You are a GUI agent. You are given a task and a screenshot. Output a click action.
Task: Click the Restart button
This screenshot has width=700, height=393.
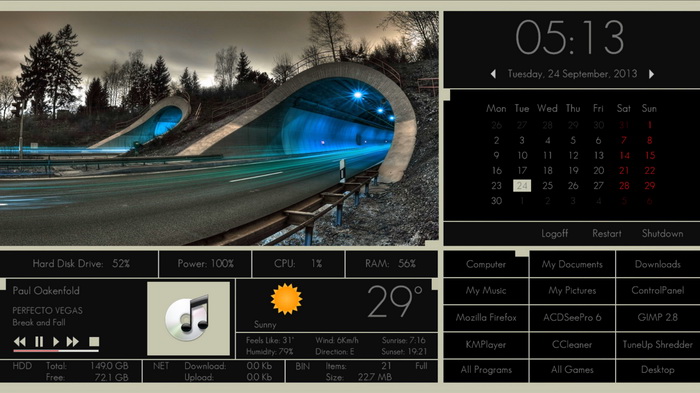pos(607,234)
